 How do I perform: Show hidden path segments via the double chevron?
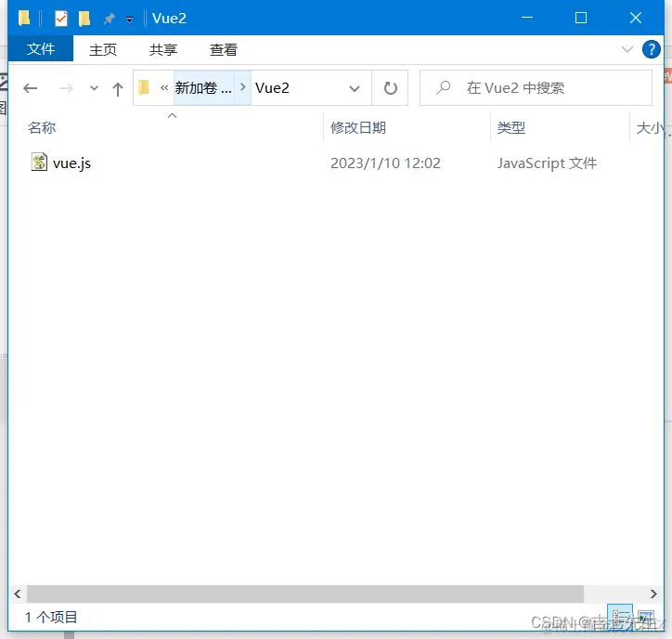tap(164, 88)
